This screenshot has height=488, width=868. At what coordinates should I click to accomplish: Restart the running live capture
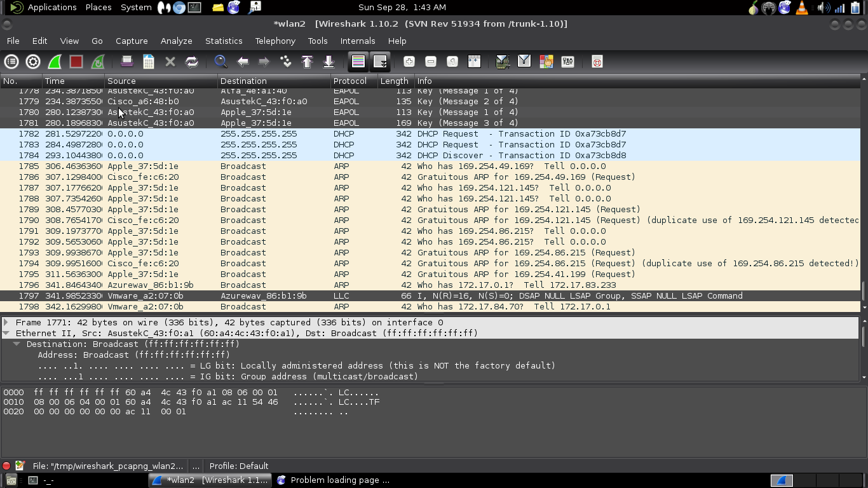tap(98, 62)
